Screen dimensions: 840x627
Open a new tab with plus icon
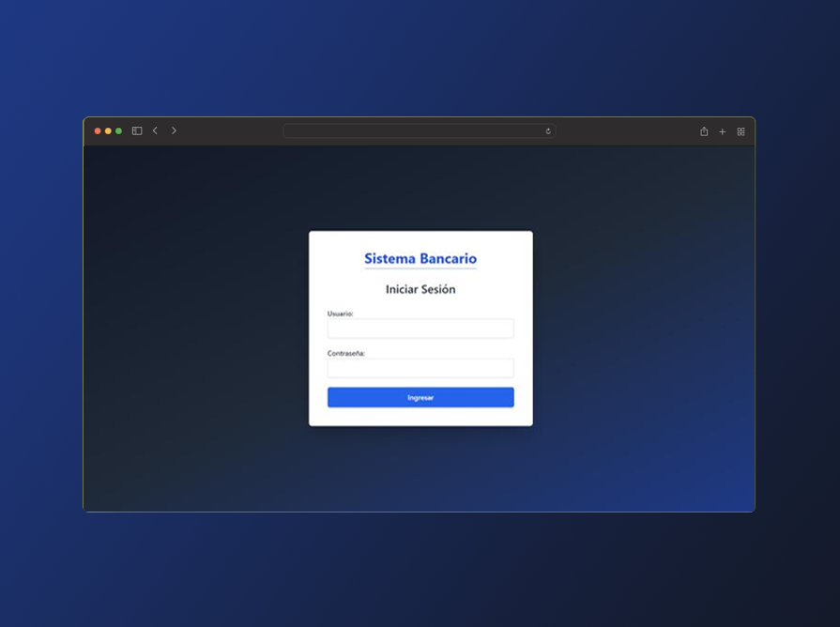722,131
